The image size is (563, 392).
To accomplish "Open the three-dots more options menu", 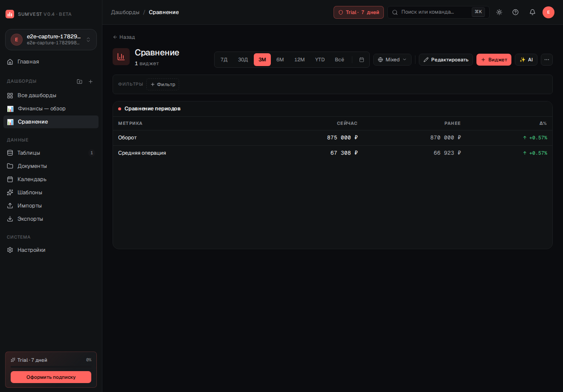I will pyautogui.click(x=547, y=60).
